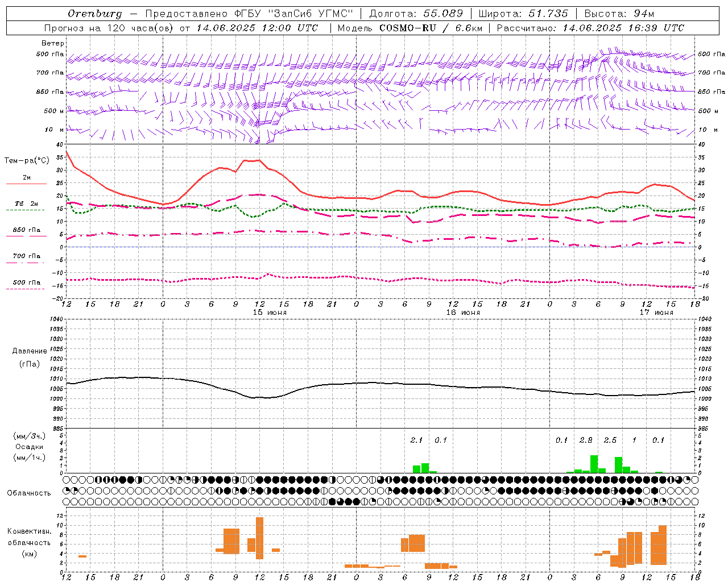Viewport: 728px width, 582px height.
Task: Click the 2.8 precipitation amount
Action: [x=586, y=440]
